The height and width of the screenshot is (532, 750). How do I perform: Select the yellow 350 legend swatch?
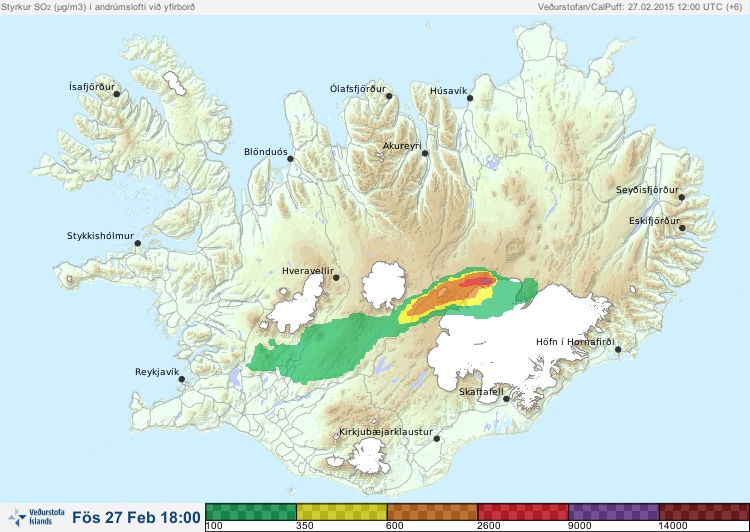click(x=342, y=512)
